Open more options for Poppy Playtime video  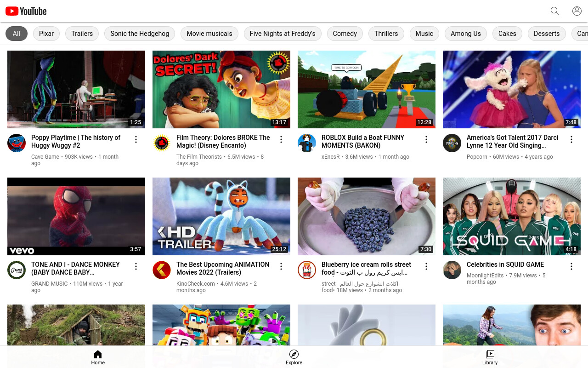point(136,139)
